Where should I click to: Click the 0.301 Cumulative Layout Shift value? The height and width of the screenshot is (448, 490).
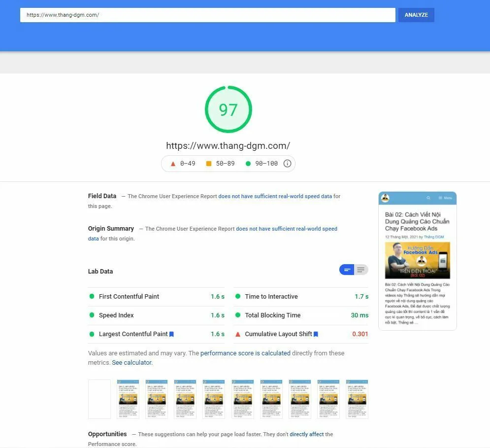(360, 334)
